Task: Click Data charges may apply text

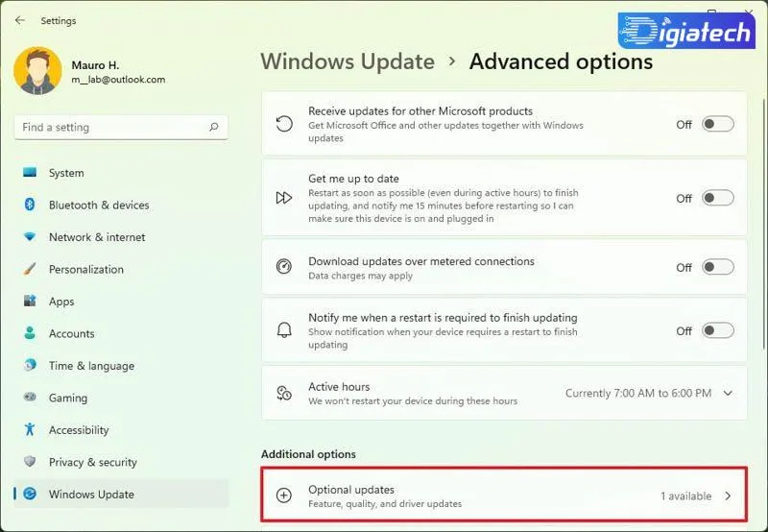Action: (361, 276)
